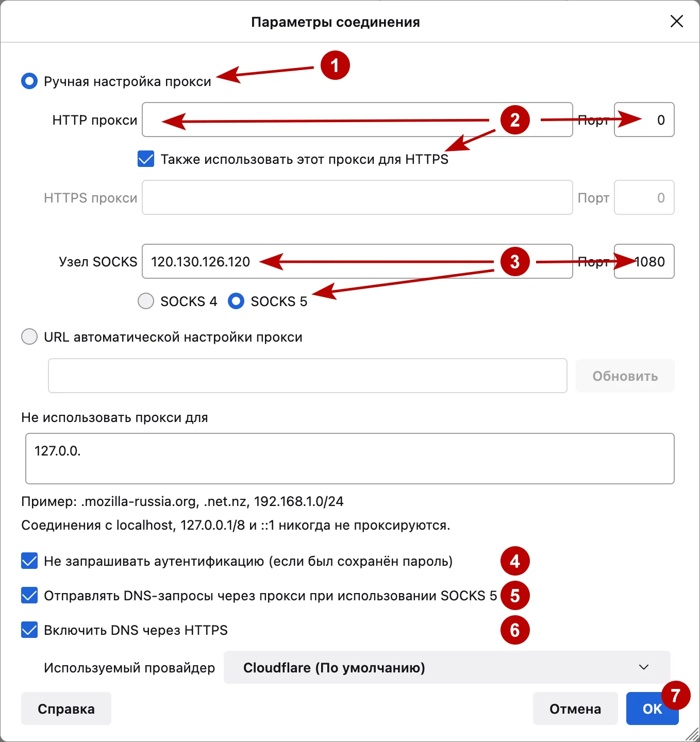
Task: Choose the SOCKS 4 protocol option
Action: tap(145, 301)
